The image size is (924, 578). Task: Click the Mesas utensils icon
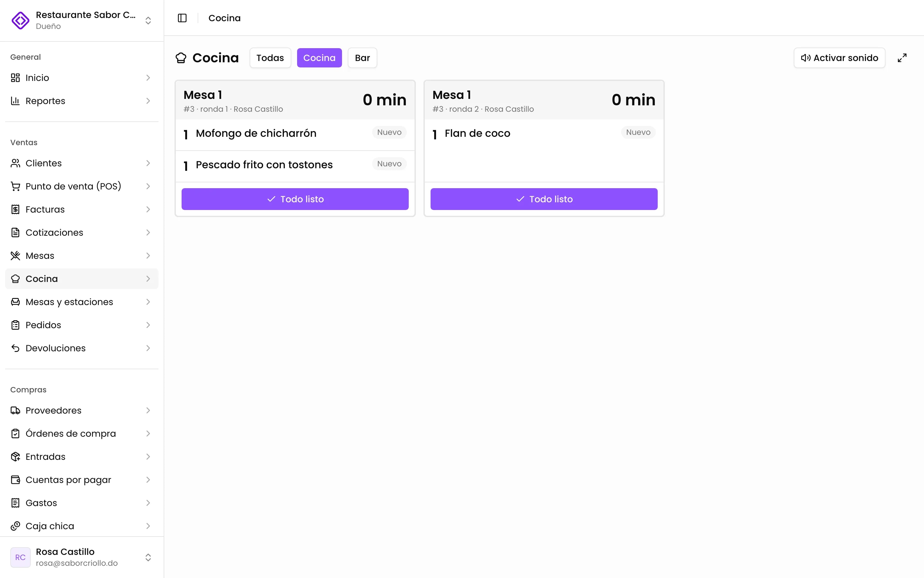[15, 256]
